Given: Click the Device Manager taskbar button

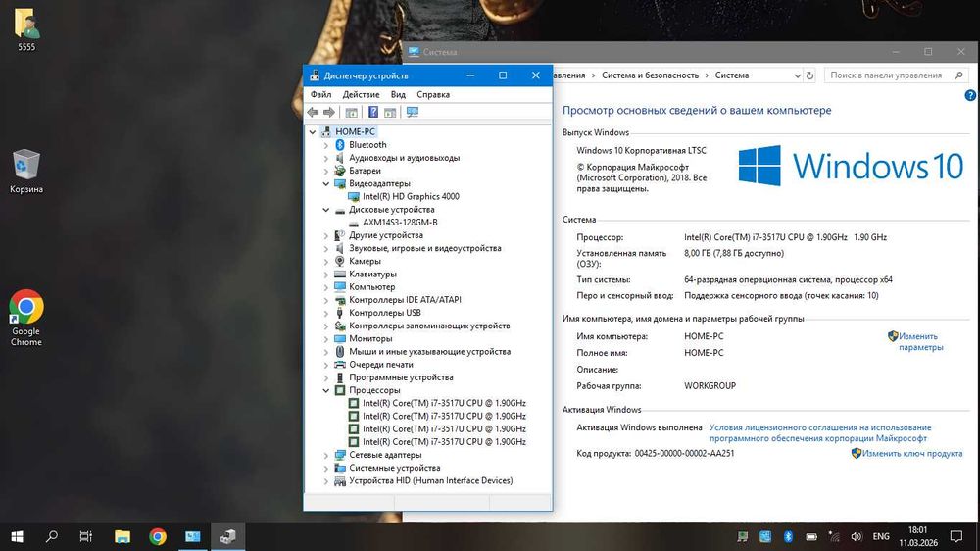Looking at the screenshot, I should (x=228, y=536).
